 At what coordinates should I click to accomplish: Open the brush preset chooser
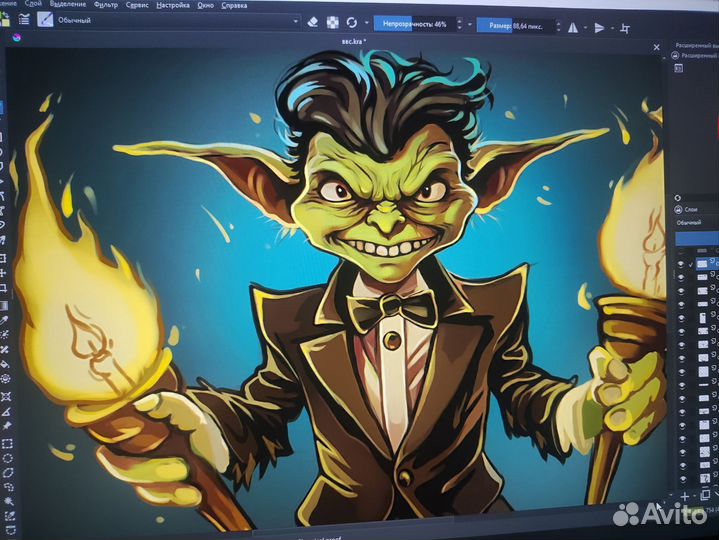click(45, 19)
